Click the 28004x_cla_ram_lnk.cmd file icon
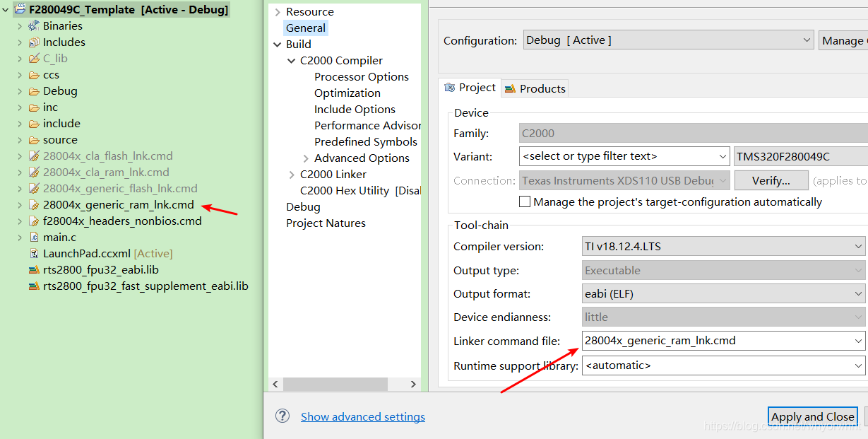The image size is (868, 439). [x=34, y=172]
